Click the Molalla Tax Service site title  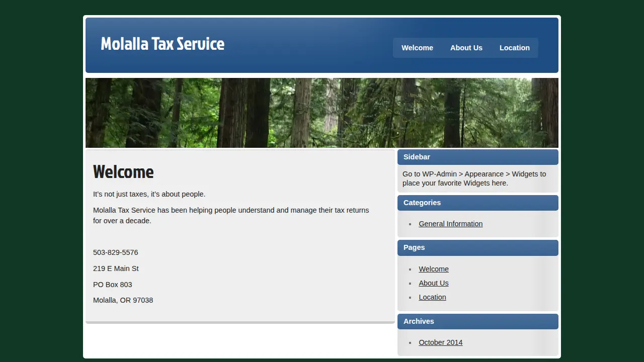(x=163, y=44)
